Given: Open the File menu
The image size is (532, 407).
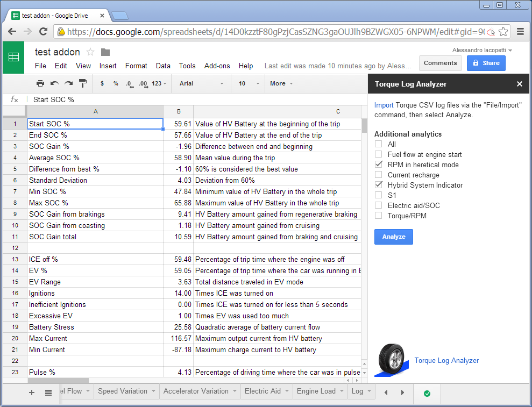Looking at the screenshot, I should [x=40, y=66].
